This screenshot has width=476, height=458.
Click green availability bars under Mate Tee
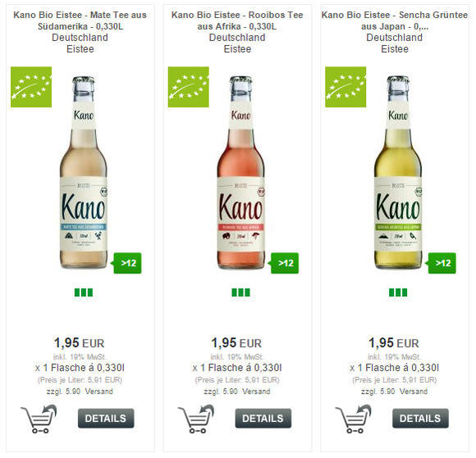click(84, 292)
